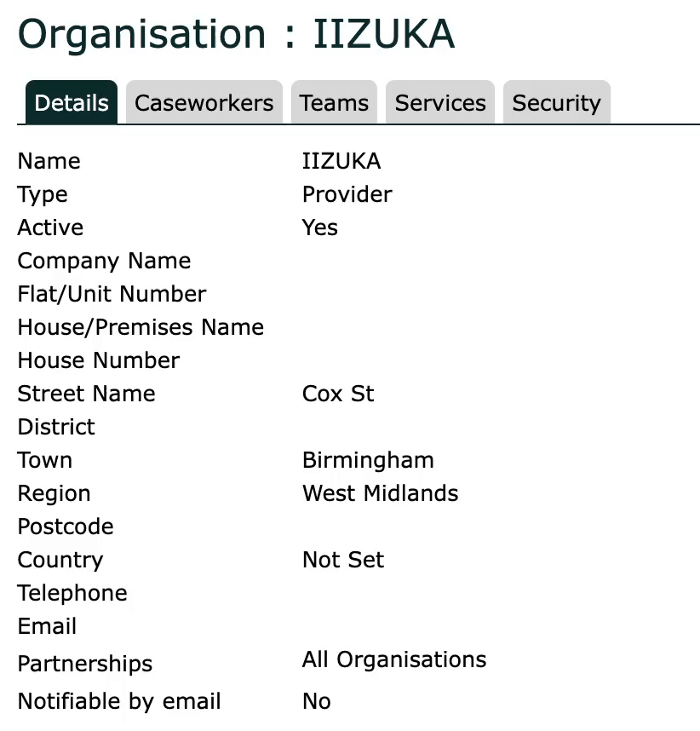Click the Cox St street value
The image size is (700, 731).
[338, 394]
